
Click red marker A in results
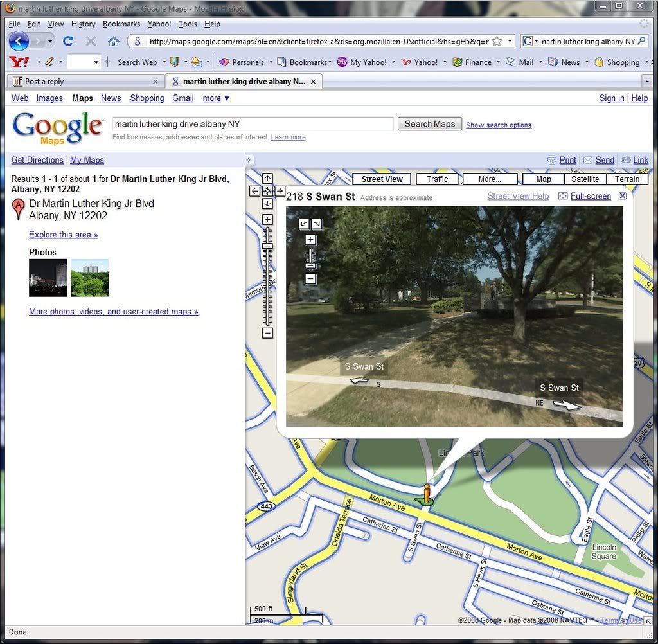click(19, 209)
